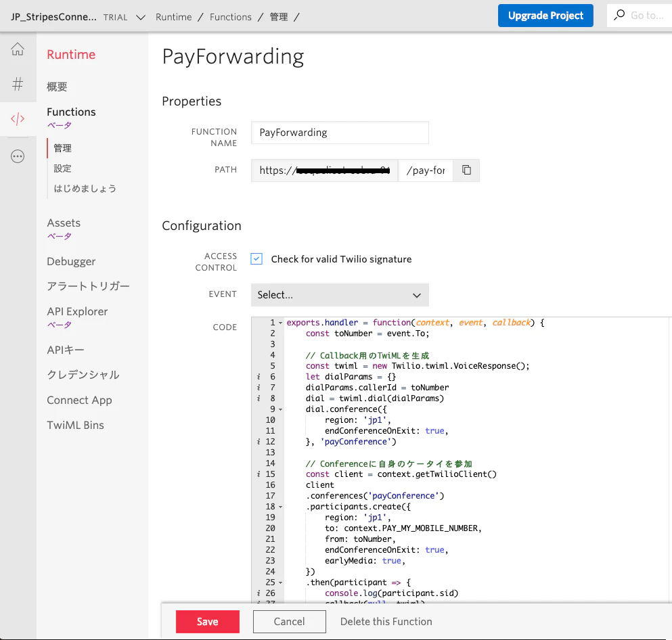Open Connect App in the sidebar
Screen dimensions: 672x640
pos(79,400)
